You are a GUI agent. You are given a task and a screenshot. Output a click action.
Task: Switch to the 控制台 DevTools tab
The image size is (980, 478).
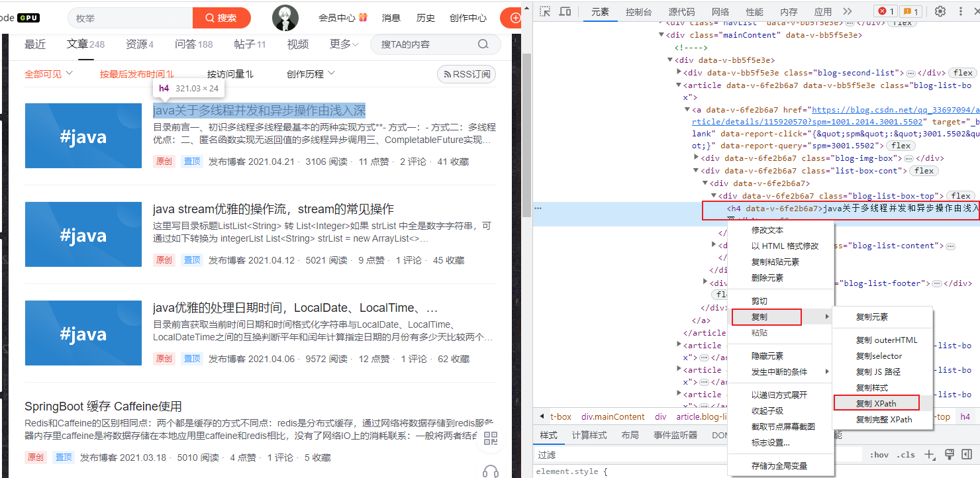coord(638,12)
